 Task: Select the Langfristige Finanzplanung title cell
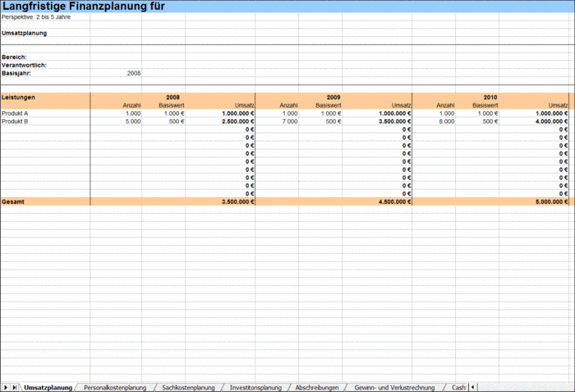click(84, 7)
